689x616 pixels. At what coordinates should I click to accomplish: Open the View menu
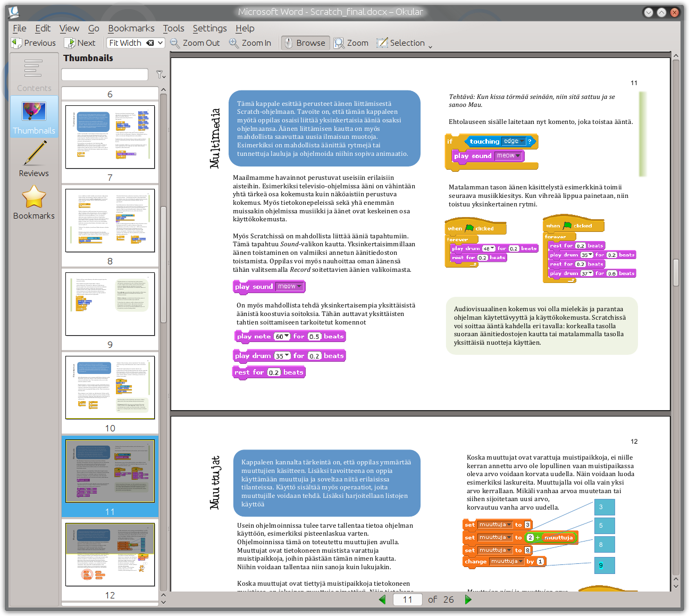click(69, 28)
